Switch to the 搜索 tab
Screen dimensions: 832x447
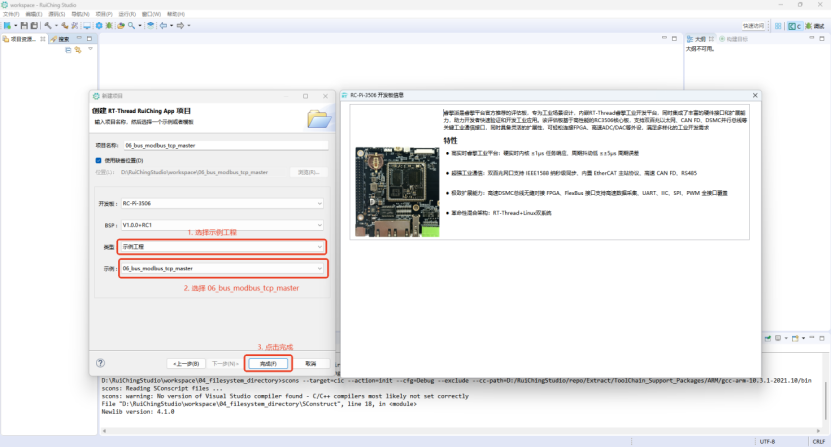click(x=62, y=39)
